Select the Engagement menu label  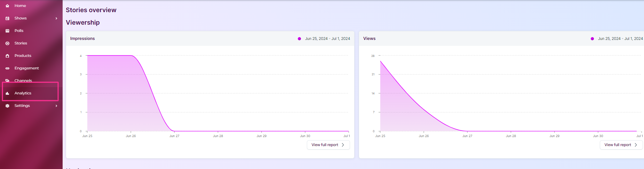point(26,68)
